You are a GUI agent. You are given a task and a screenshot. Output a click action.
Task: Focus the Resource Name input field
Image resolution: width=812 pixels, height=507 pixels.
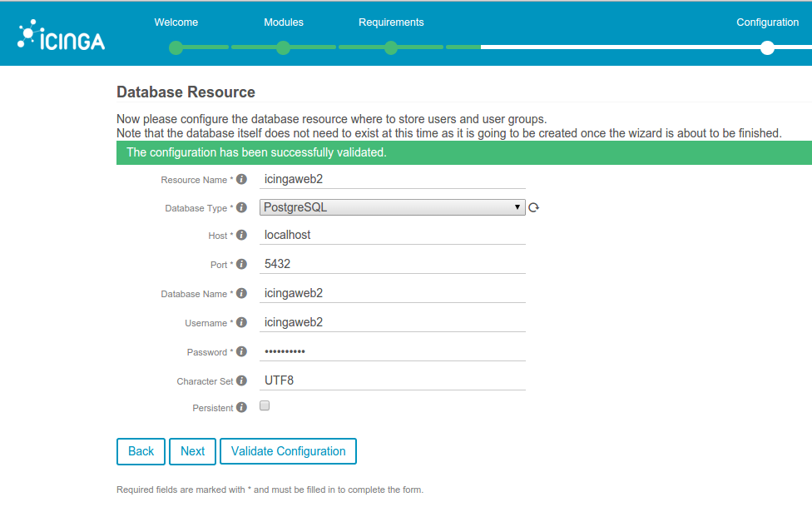pyautogui.click(x=393, y=179)
